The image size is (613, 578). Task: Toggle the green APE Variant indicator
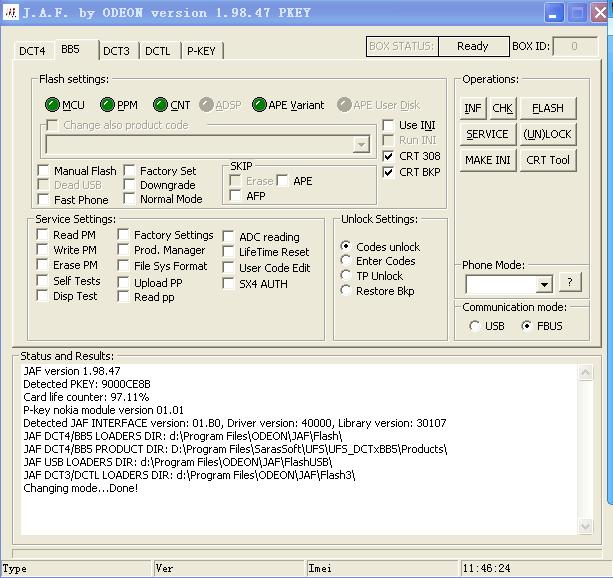point(259,105)
